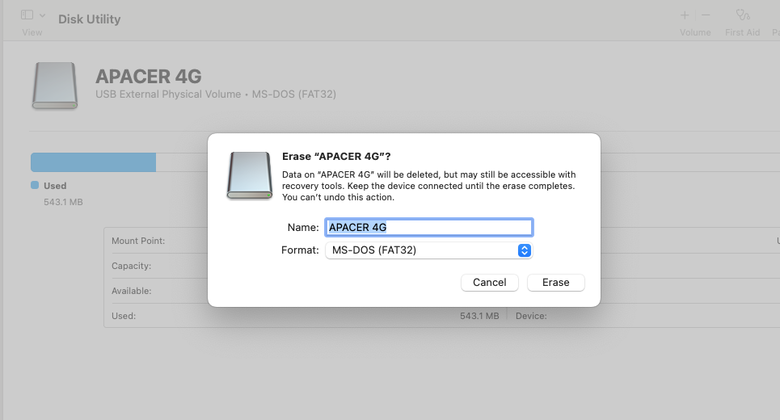This screenshot has width=780, height=420.
Task: Run First Aid stethoscope icon
Action: tap(743, 15)
